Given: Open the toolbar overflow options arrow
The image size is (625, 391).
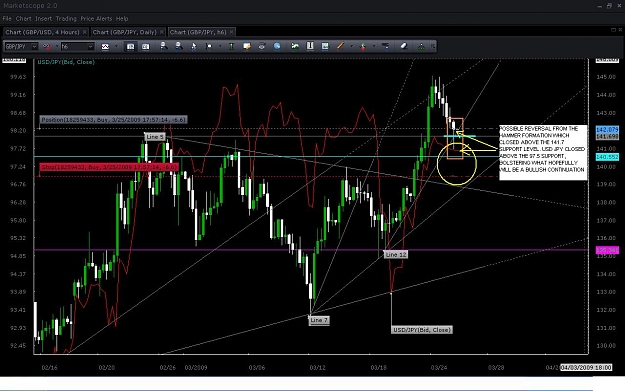Looking at the screenshot, I should pyautogui.click(x=433, y=47).
